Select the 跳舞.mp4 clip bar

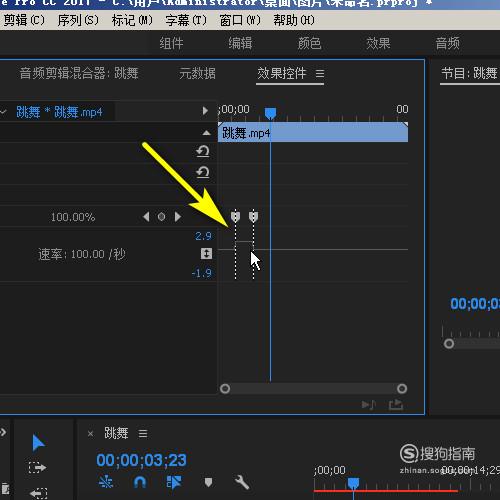pos(313,132)
